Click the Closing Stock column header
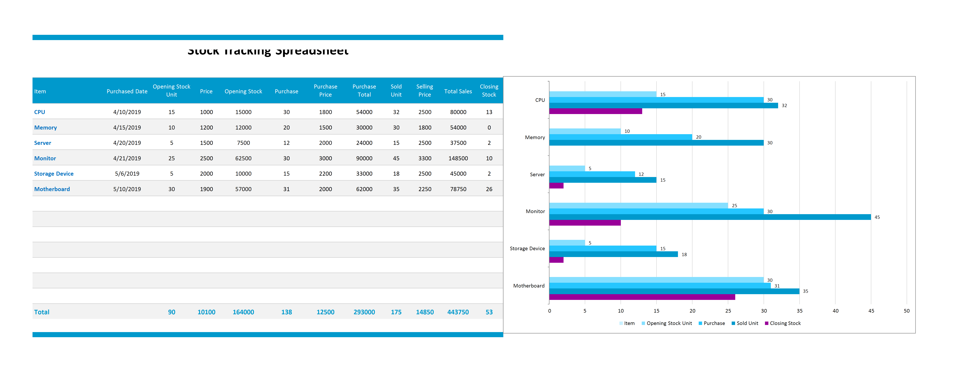 point(489,91)
